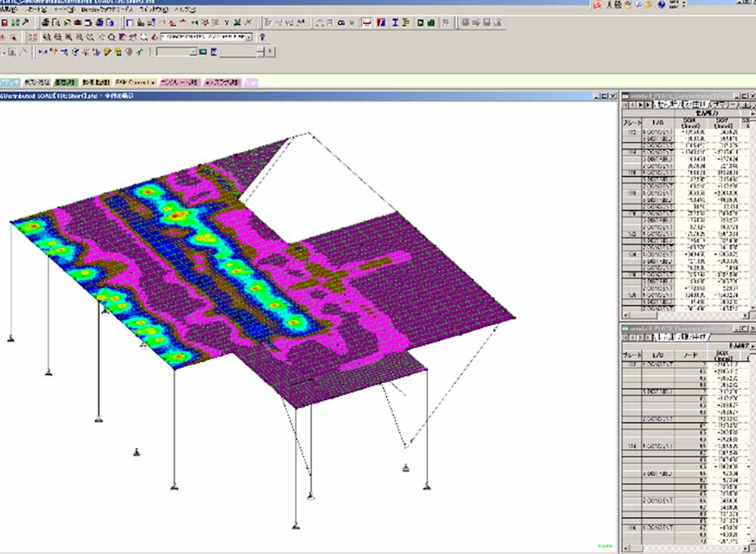The width and height of the screenshot is (756, 554).
Task: Click the IME '般' conversion mode indicator
Action: 618,5
